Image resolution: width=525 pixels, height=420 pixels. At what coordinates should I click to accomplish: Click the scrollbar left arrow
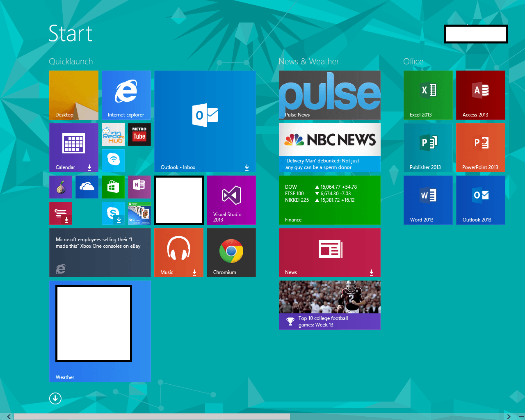coord(9,417)
